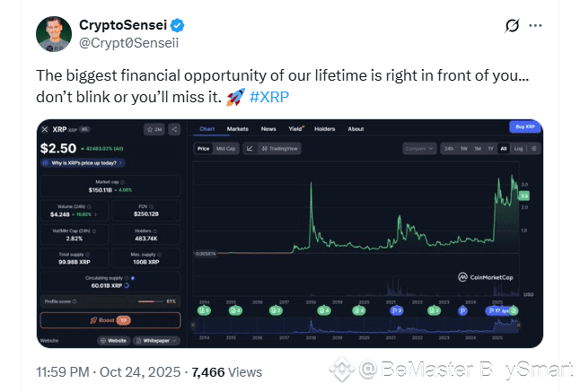Expand 'Why is XRP's price up today?'
Image resolution: width=580 pixels, height=392 pixels.
85,163
